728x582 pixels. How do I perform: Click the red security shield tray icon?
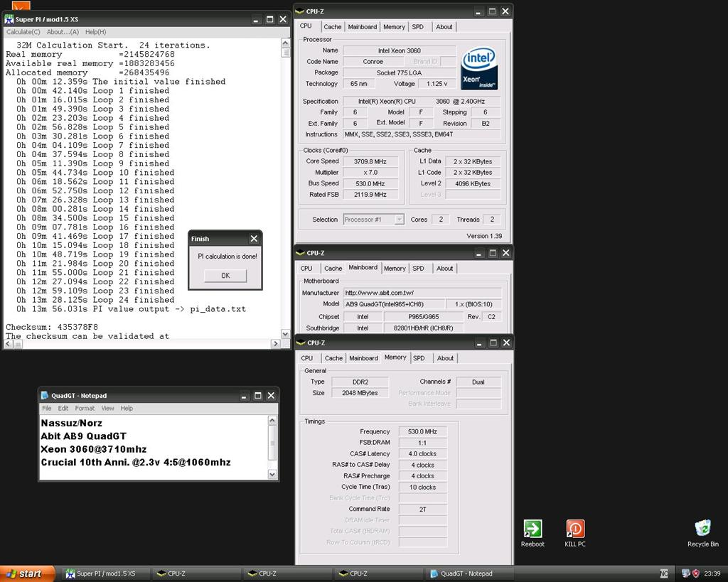pyautogui.click(x=696, y=573)
